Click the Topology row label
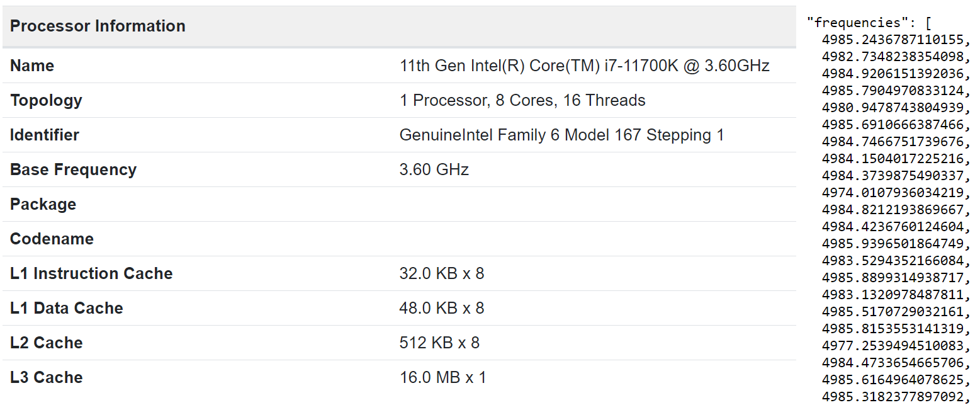Image resolution: width=980 pixels, height=405 pixels. pos(46,101)
